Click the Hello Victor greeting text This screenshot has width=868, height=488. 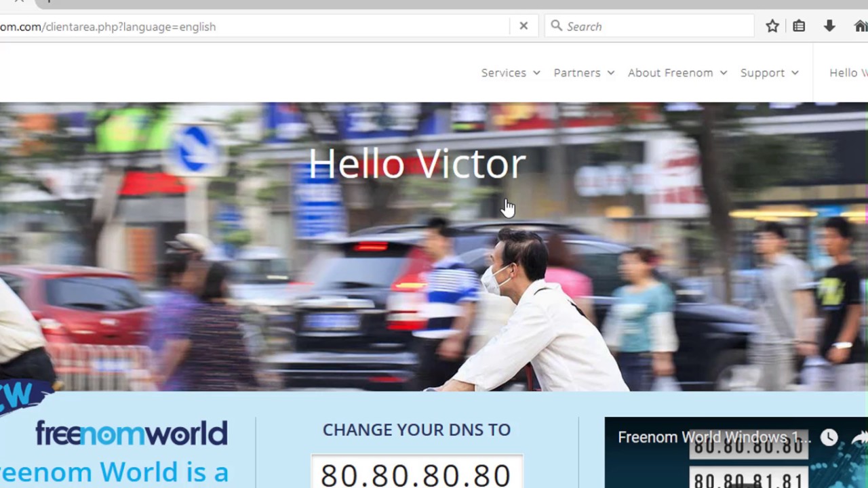417,163
